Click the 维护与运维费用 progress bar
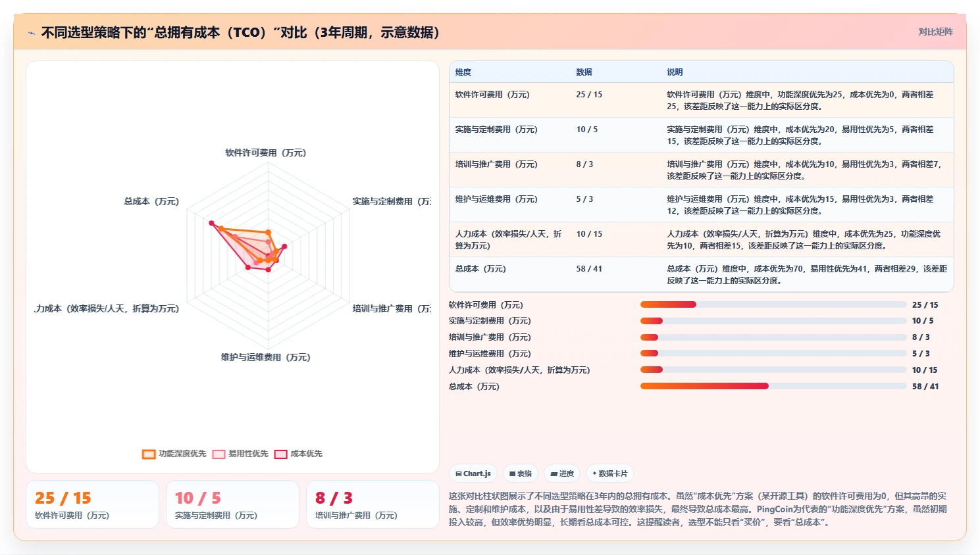980x555 pixels. [773, 353]
